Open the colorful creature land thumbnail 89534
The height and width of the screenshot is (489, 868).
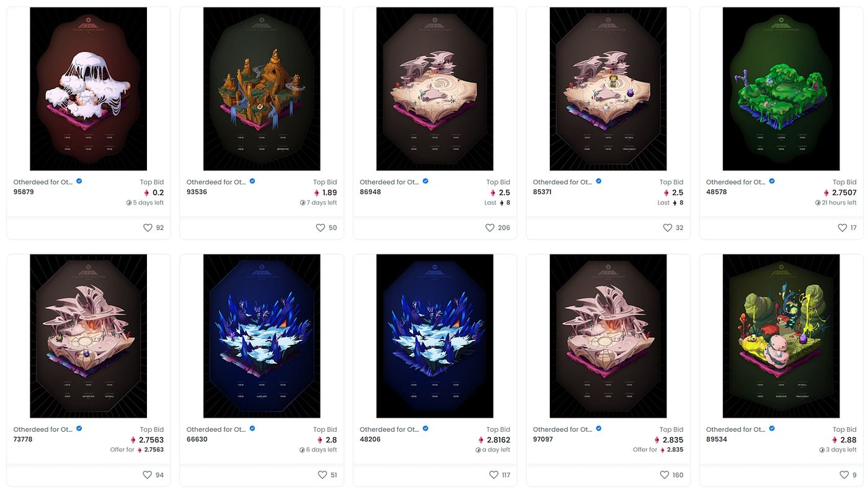click(x=781, y=336)
